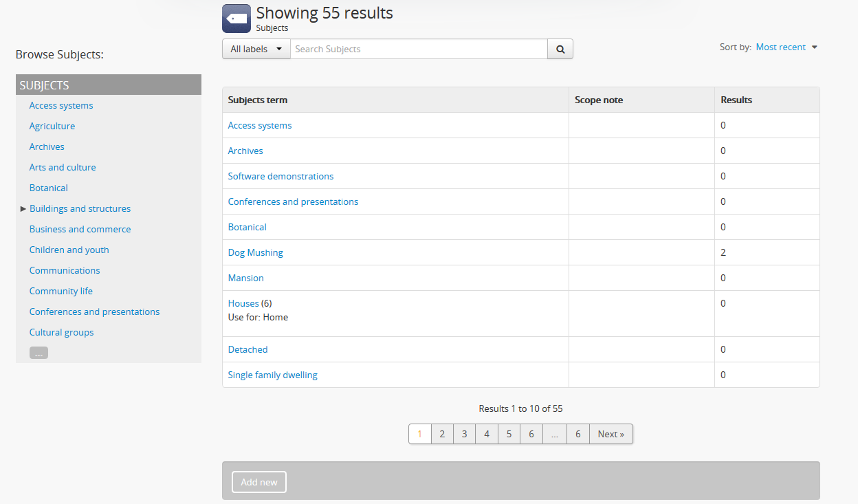Click the ellipsis button below Cultural groups
This screenshot has width=858, height=504.
coord(38,352)
